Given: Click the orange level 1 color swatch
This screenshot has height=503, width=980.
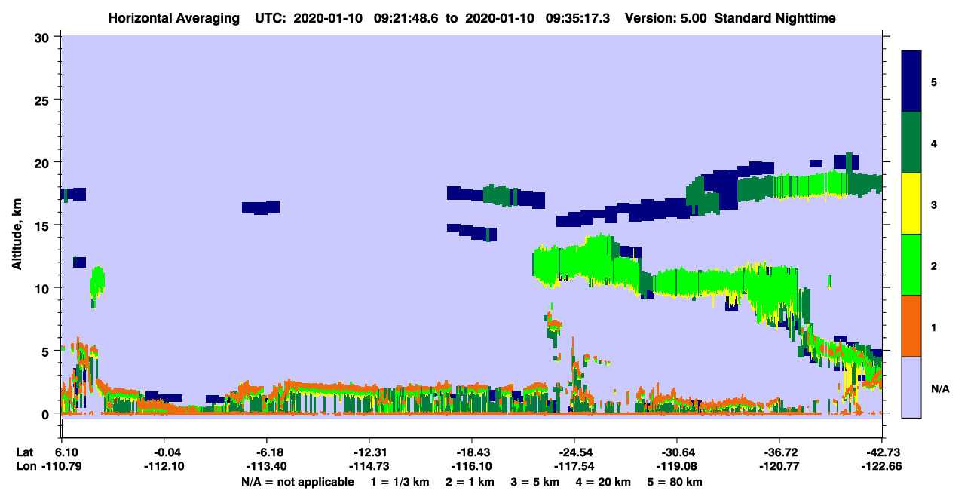Looking at the screenshot, I should tap(911, 326).
